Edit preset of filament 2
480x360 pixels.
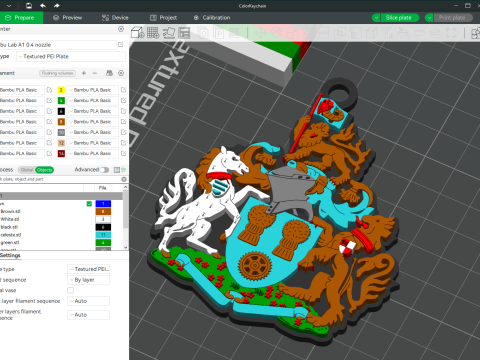point(123,90)
